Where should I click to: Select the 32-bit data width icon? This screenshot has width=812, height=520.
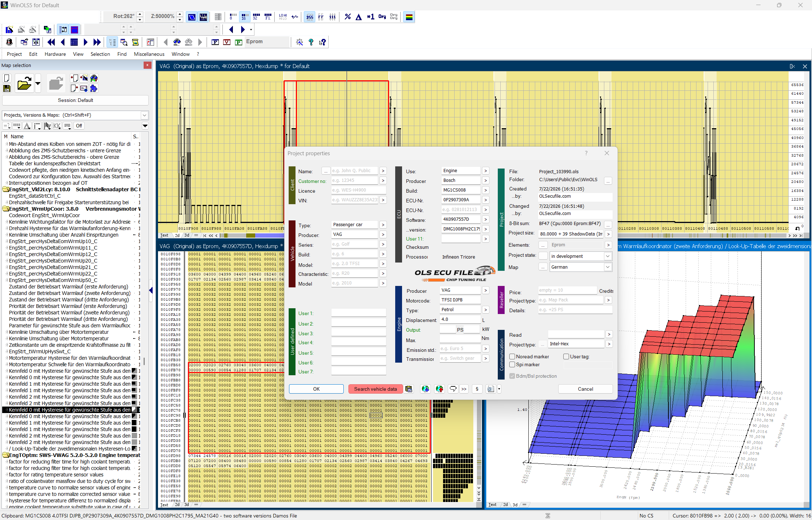pyautogui.click(x=256, y=17)
